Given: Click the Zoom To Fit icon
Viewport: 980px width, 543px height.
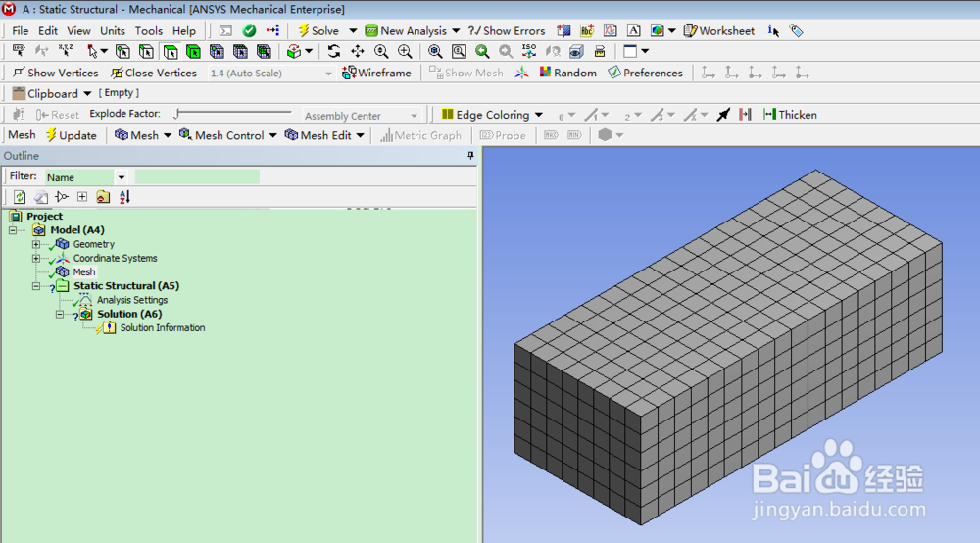Looking at the screenshot, I should [x=435, y=52].
